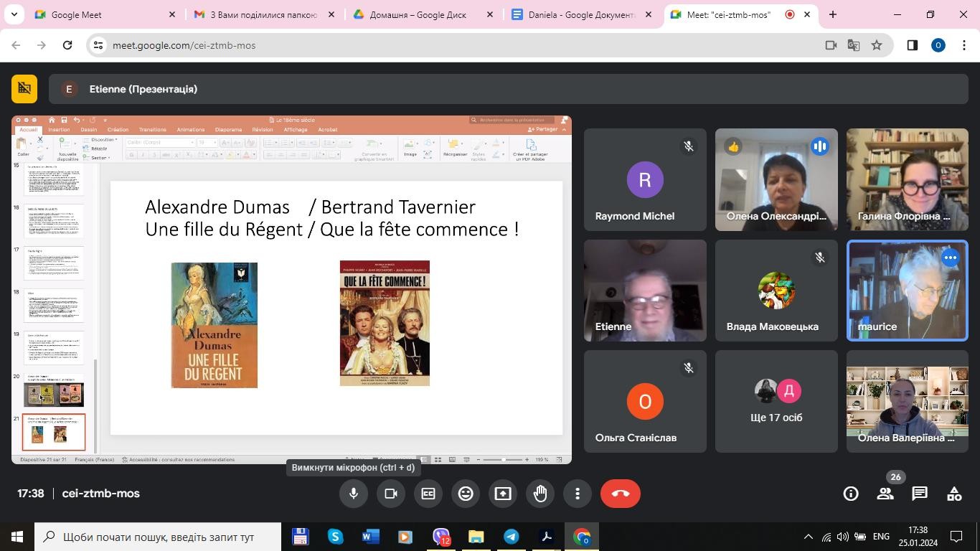This screenshot has width=980, height=551.
Task: Open the meeting chat panel
Action: tap(920, 494)
